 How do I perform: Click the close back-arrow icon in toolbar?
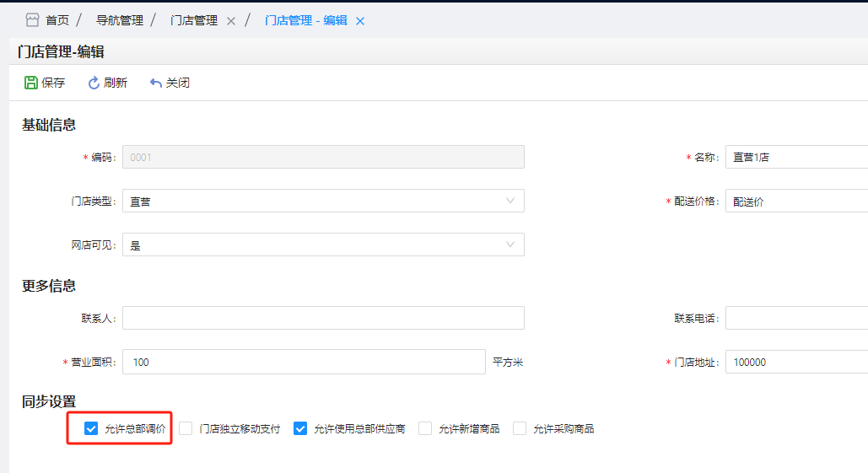(155, 83)
